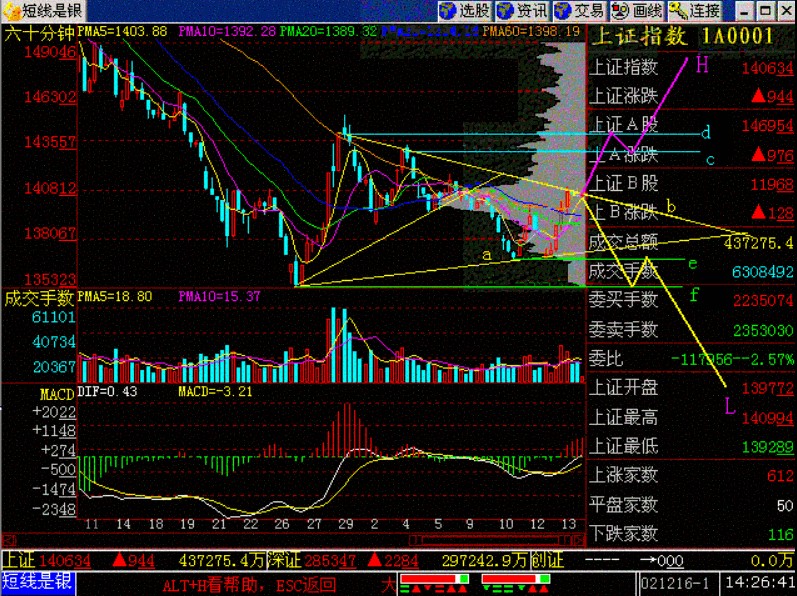The width and height of the screenshot is (797, 596).
Task: Open the 交易 trading toolbar button
Action: point(580,10)
